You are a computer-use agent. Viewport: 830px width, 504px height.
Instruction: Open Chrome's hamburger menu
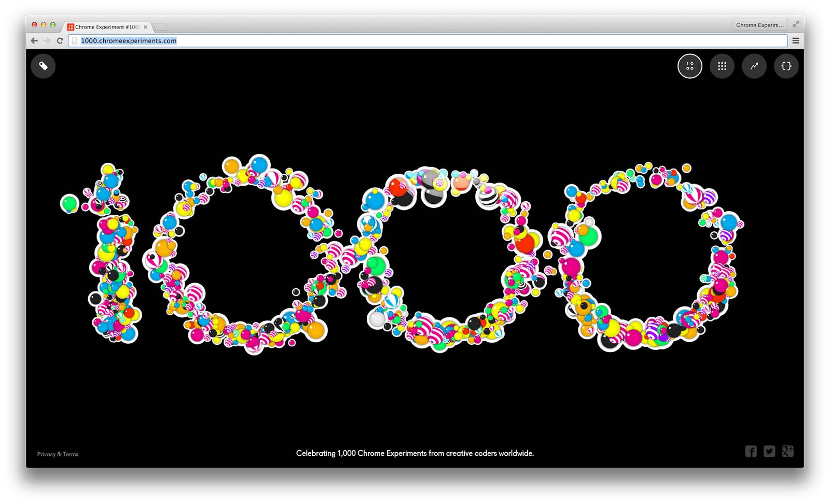[795, 40]
